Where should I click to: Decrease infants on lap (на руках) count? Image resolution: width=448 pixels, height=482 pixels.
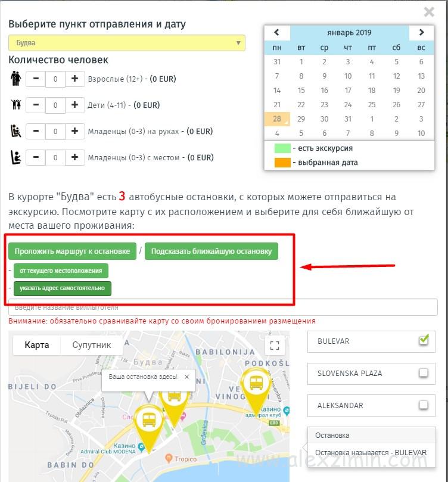click(36, 131)
